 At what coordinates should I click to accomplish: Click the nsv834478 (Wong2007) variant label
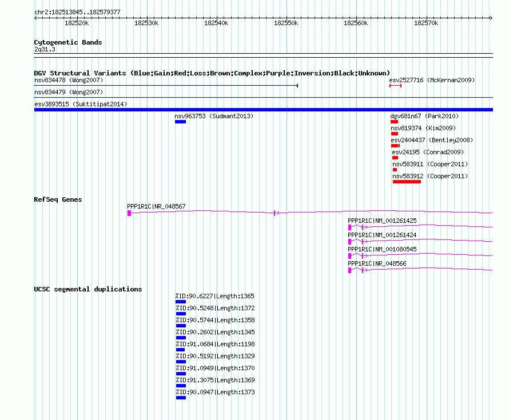[x=69, y=80]
